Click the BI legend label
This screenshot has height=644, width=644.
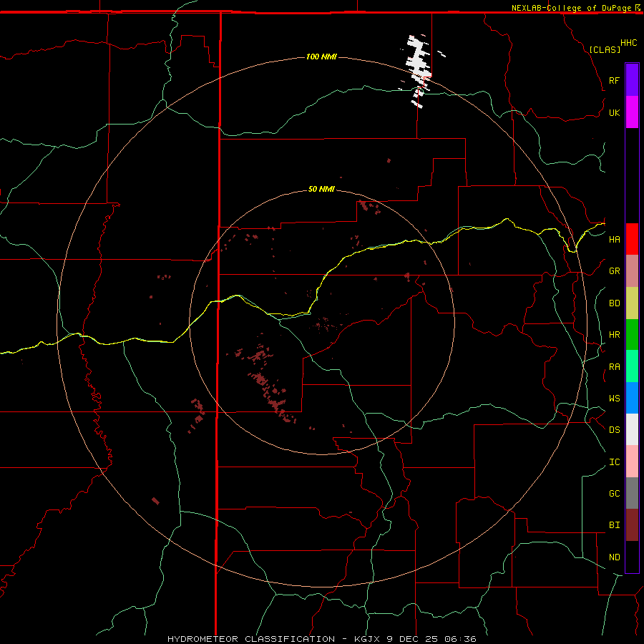point(614,525)
